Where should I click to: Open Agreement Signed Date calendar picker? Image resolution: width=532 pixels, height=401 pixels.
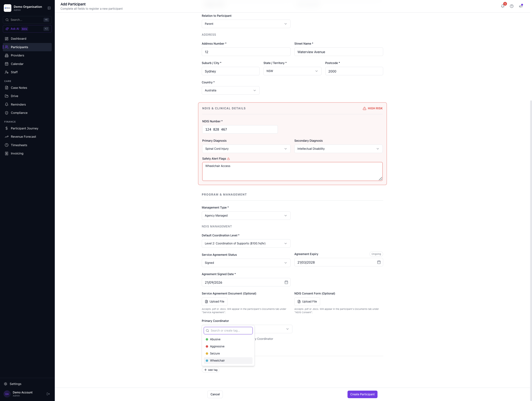coord(286,282)
